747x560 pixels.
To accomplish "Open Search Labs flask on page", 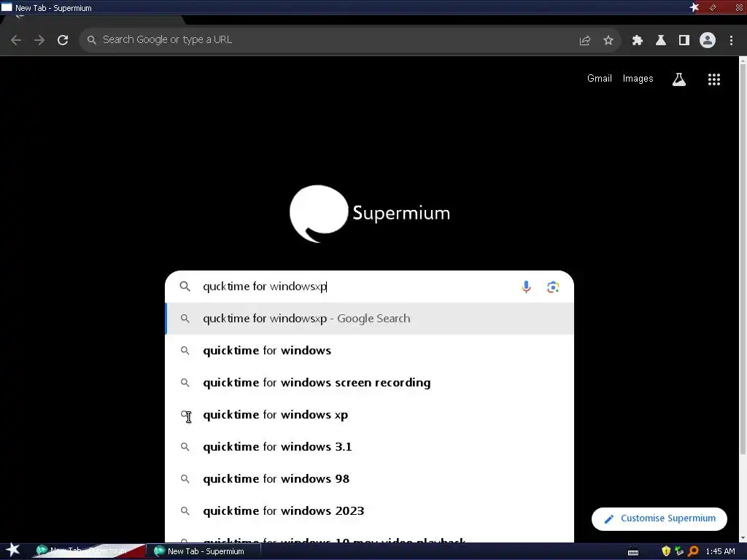I will pyautogui.click(x=679, y=79).
